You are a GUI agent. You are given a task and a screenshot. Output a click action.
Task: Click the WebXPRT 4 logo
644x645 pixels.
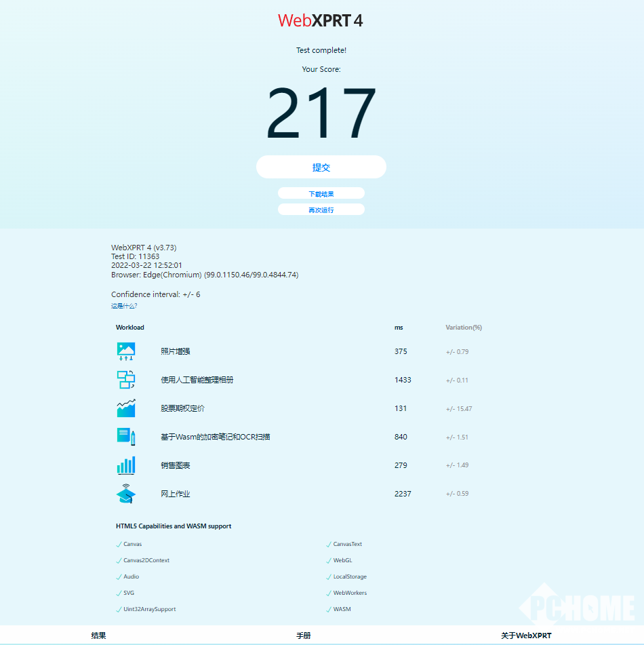(321, 20)
